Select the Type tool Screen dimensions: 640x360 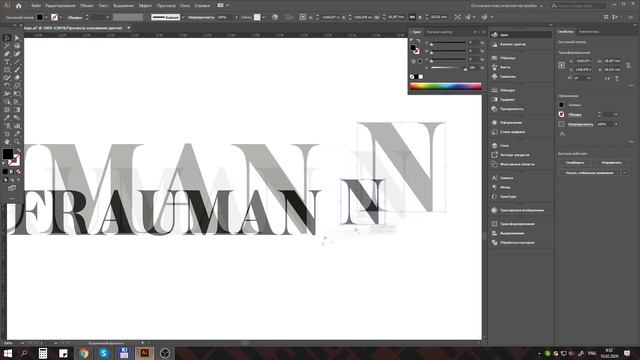7,62
